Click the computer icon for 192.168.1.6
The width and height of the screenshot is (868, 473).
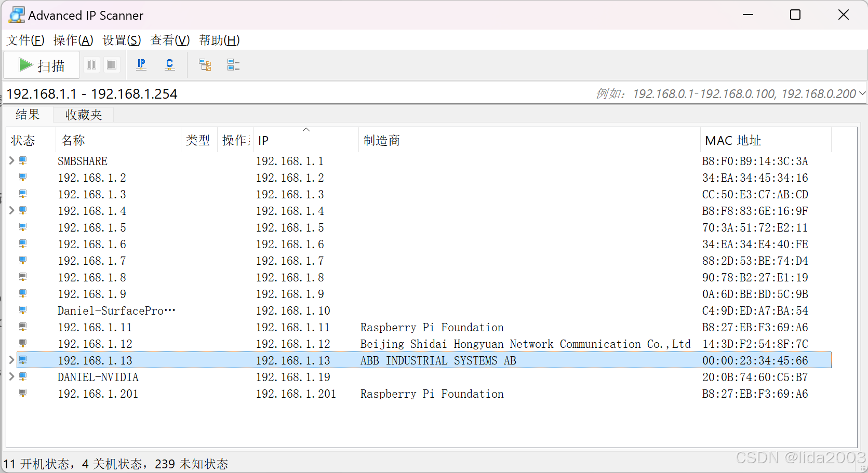tap(23, 244)
